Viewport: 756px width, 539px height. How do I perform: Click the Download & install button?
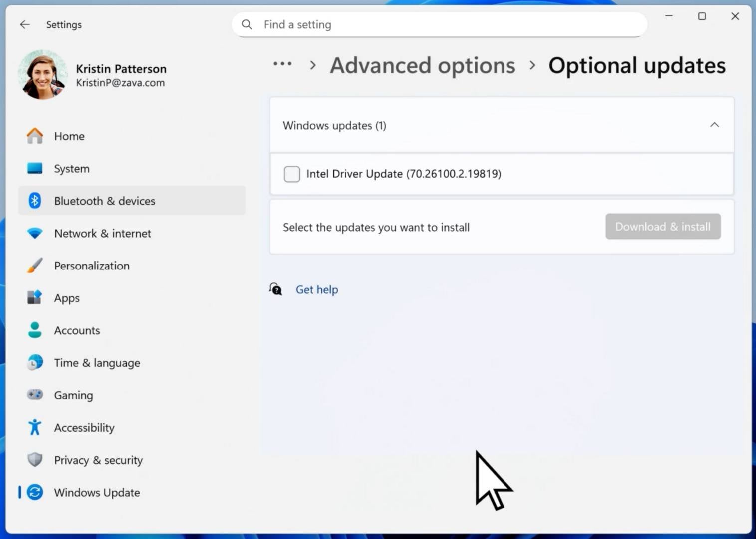[x=663, y=227]
